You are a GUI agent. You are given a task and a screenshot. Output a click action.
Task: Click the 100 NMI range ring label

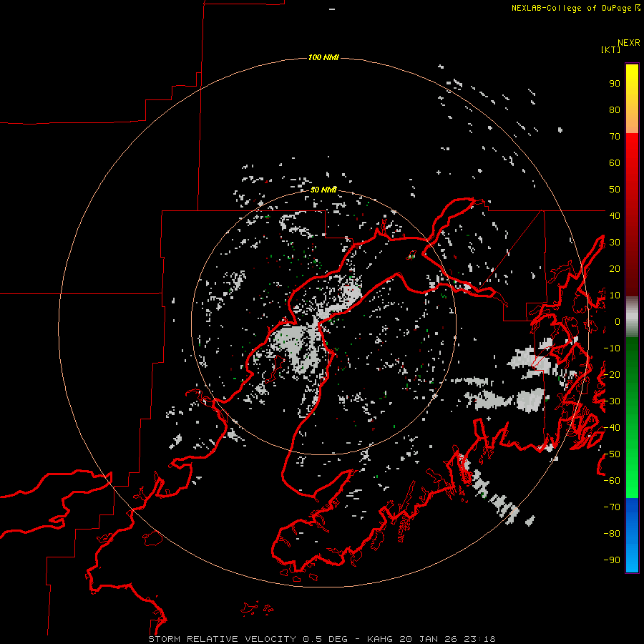point(323,57)
